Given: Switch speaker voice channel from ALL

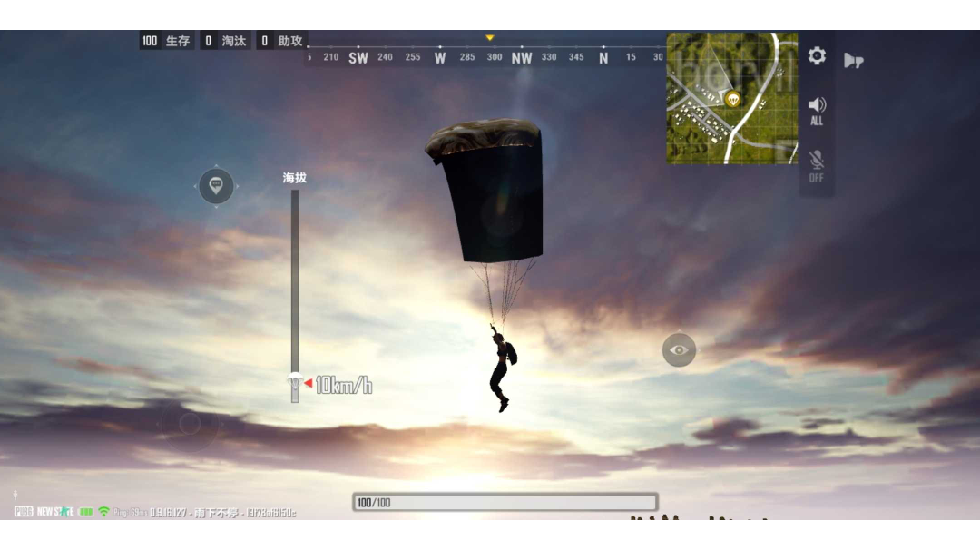Looking at the screenshot, I should [x=817, y=111].
